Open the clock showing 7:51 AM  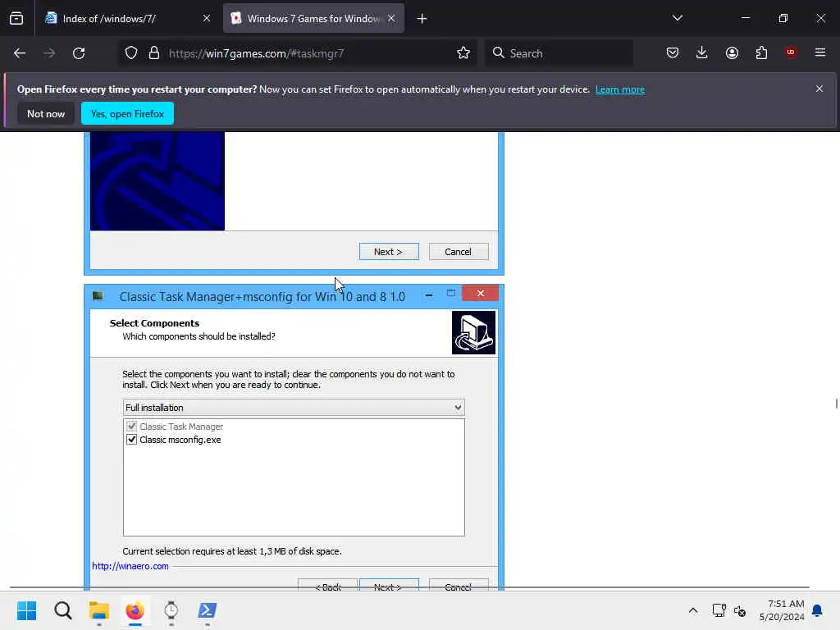[782, 610]
